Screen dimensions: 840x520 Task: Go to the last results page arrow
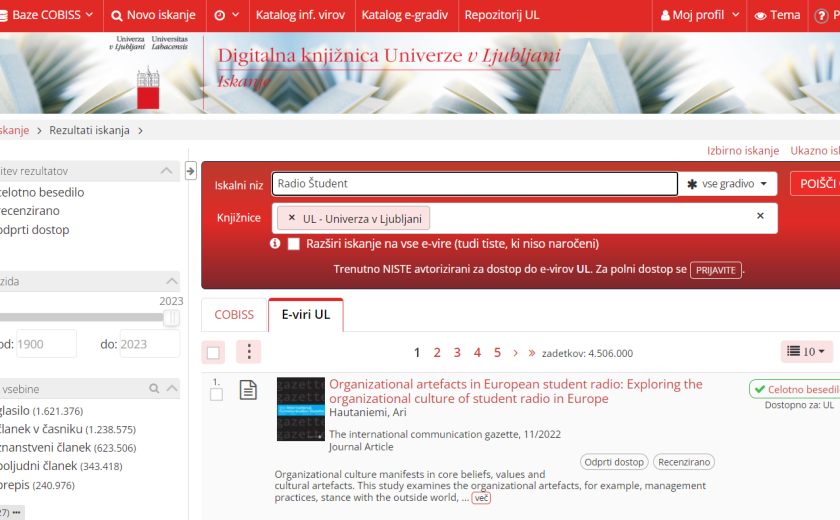point(531,353)
